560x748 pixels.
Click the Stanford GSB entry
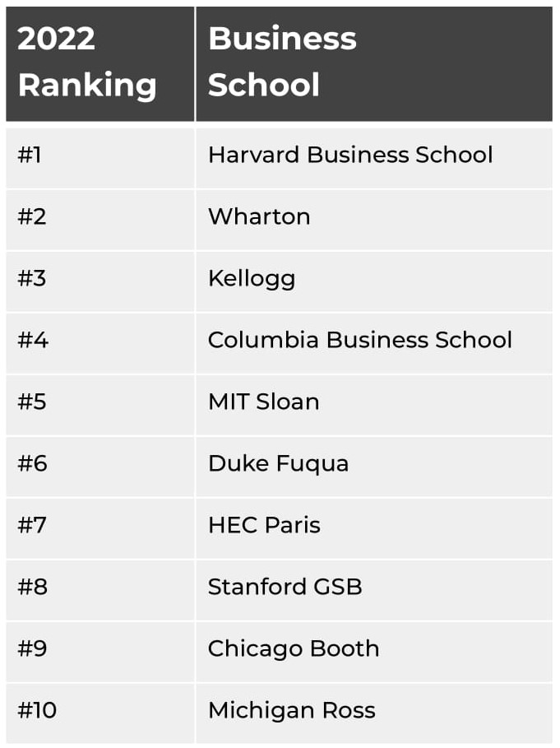coord(285,587)
